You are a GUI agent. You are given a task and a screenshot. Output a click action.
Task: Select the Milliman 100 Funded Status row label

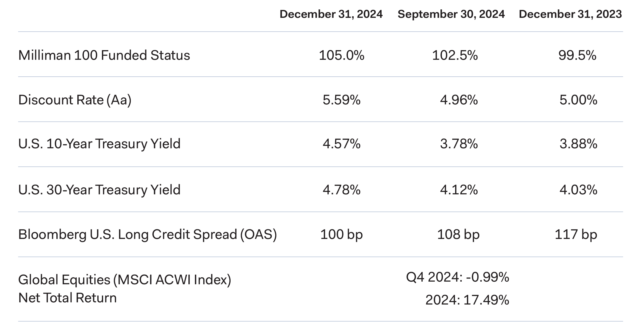(104, 55)
